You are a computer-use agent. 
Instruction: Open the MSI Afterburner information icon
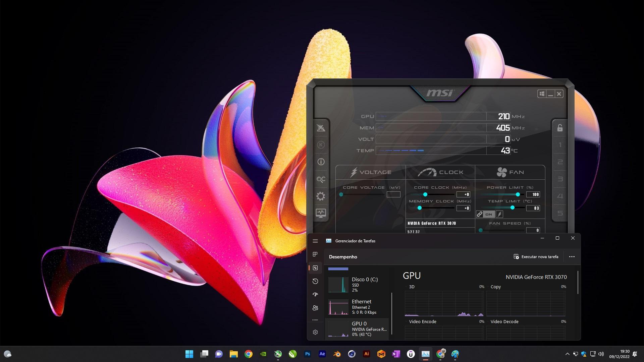pos(321,162)
